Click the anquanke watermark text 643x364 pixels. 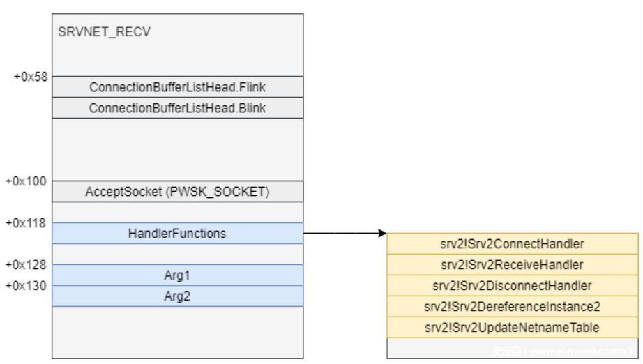(562, 351)
